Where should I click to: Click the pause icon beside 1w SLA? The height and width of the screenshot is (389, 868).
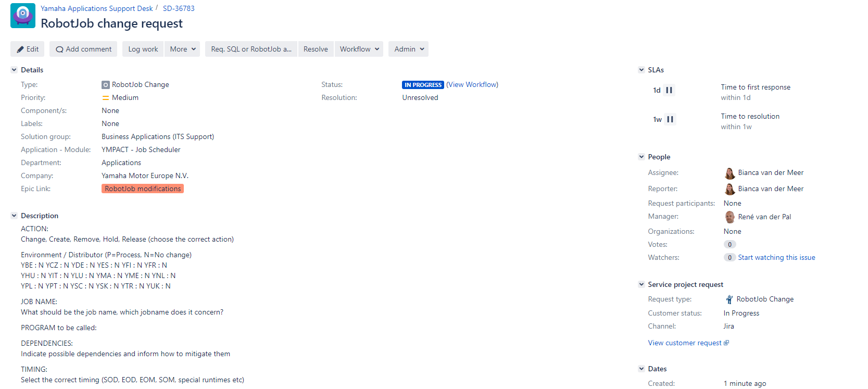(670, 119)
